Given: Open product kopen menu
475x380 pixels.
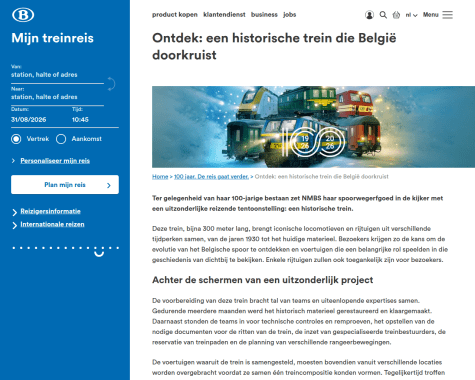Looking at the screenshot, I should [175, 15].
